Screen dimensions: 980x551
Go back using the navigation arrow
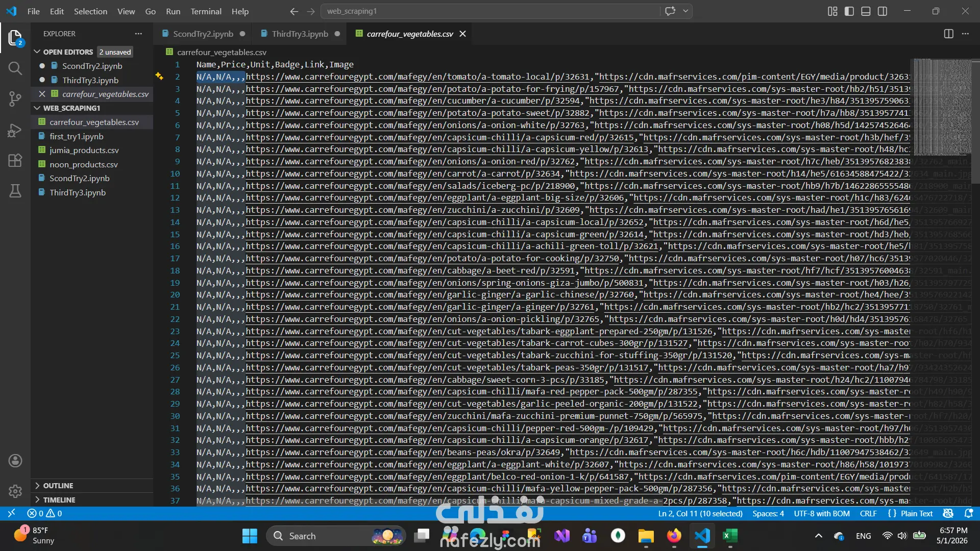pos(294,11)
